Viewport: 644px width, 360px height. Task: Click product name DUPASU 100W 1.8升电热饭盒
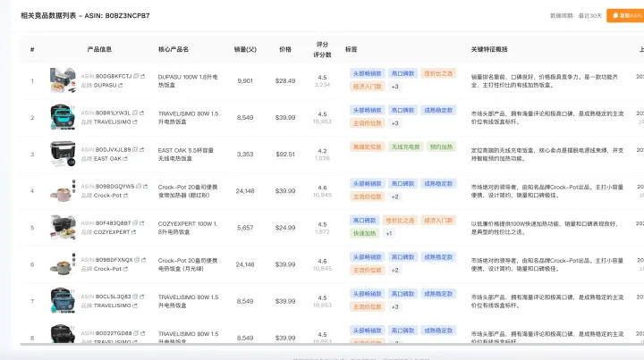188,80
